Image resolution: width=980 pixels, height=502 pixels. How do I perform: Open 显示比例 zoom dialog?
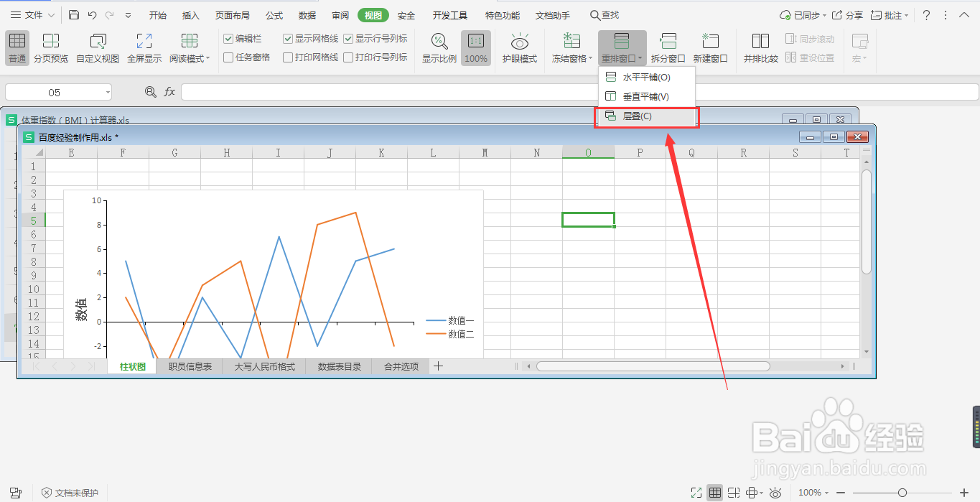439,47
